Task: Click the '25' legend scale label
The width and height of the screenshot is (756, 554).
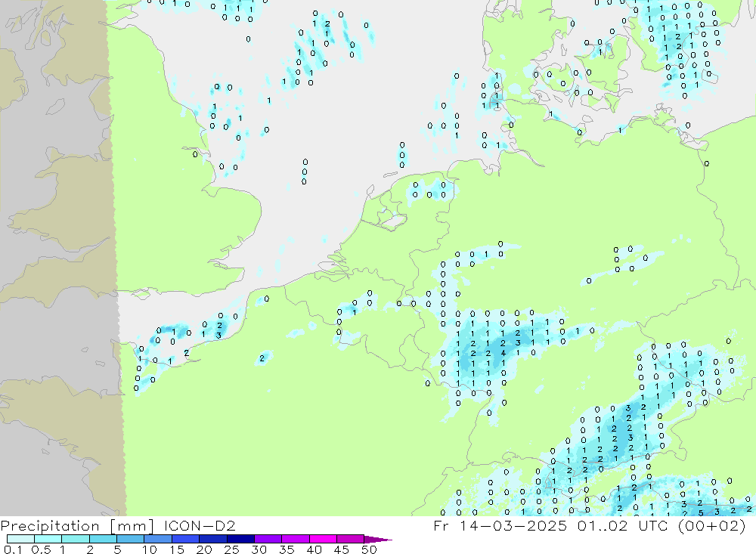Action: 232,549
